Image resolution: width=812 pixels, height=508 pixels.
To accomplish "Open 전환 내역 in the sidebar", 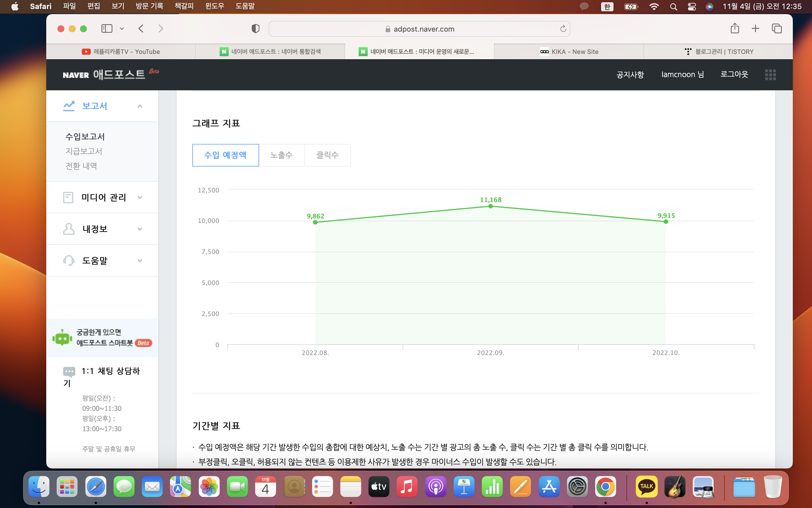I will click(81, 166).
